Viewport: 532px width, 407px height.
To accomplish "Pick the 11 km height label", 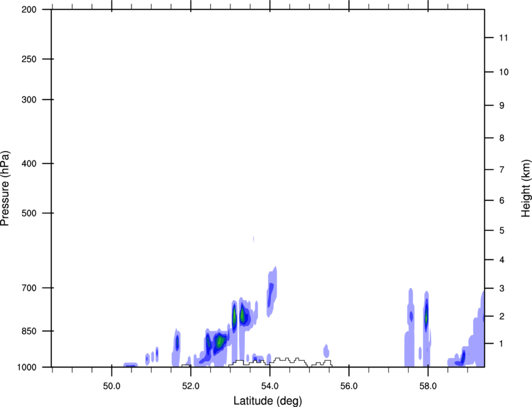I will point(503,38).
